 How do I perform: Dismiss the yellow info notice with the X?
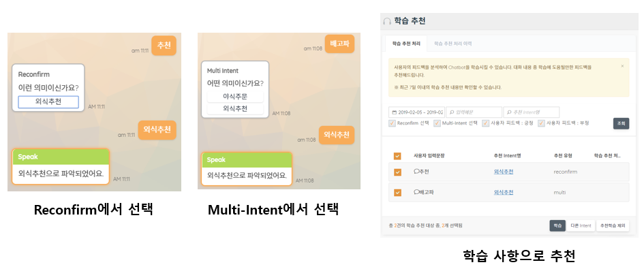click(622, 65)
